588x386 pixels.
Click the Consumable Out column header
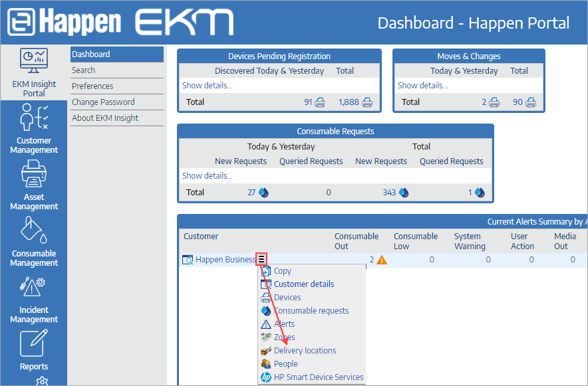357,241
